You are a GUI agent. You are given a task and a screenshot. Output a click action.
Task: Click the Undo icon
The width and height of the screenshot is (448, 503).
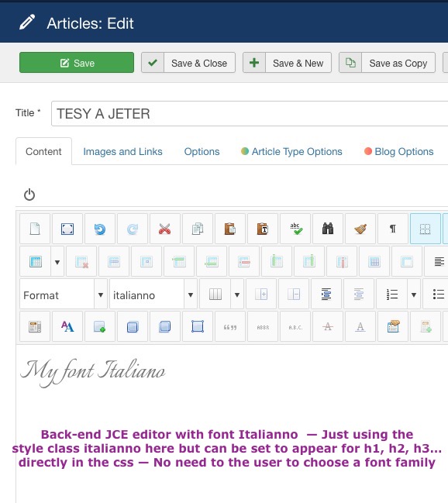click(100, 229)
